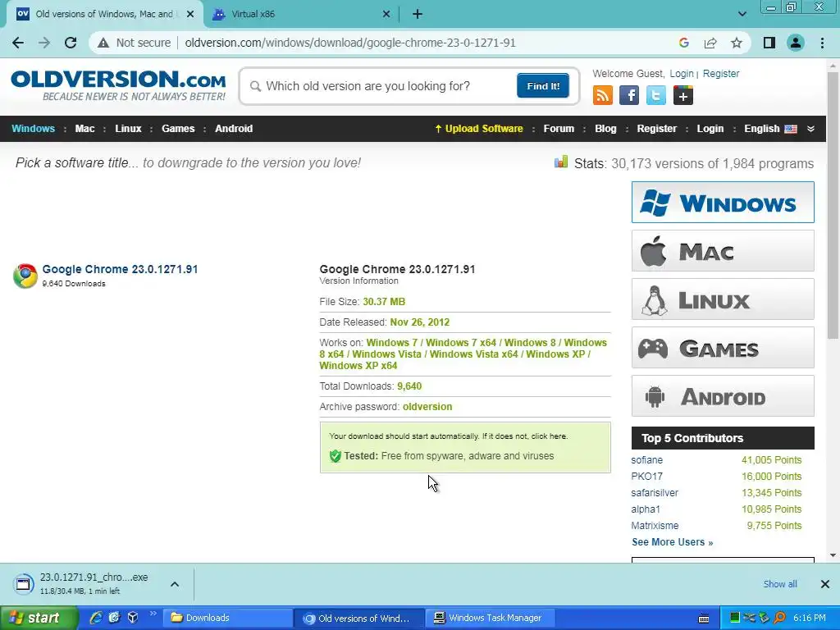Open Google Chrome 23.0.1271.91 title link
The image size is (840, 630).
(x=120, y=269)
